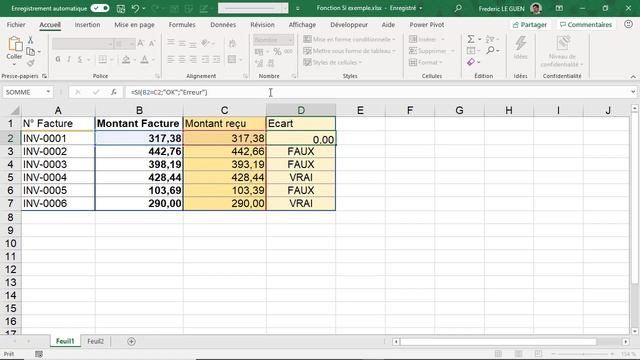Click the Search magnifier in title bar
Screen dimensions: 640x360
point(458,8)
